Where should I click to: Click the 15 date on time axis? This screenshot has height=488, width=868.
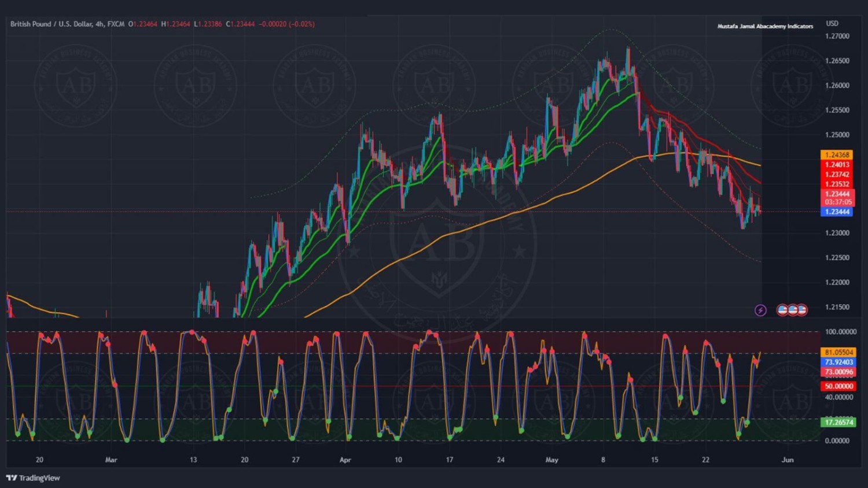654,460
